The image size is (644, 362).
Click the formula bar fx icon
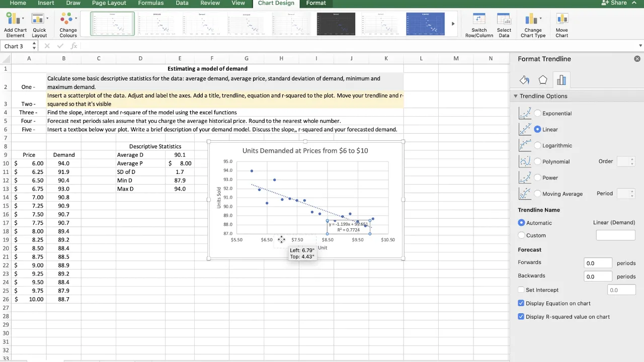coord(74,46)
